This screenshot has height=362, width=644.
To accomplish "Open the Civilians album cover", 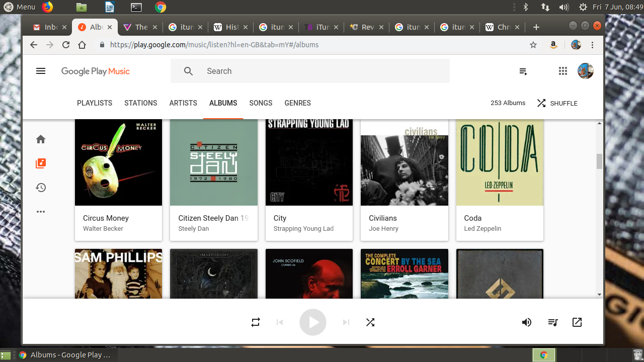I will click(405, 162).
